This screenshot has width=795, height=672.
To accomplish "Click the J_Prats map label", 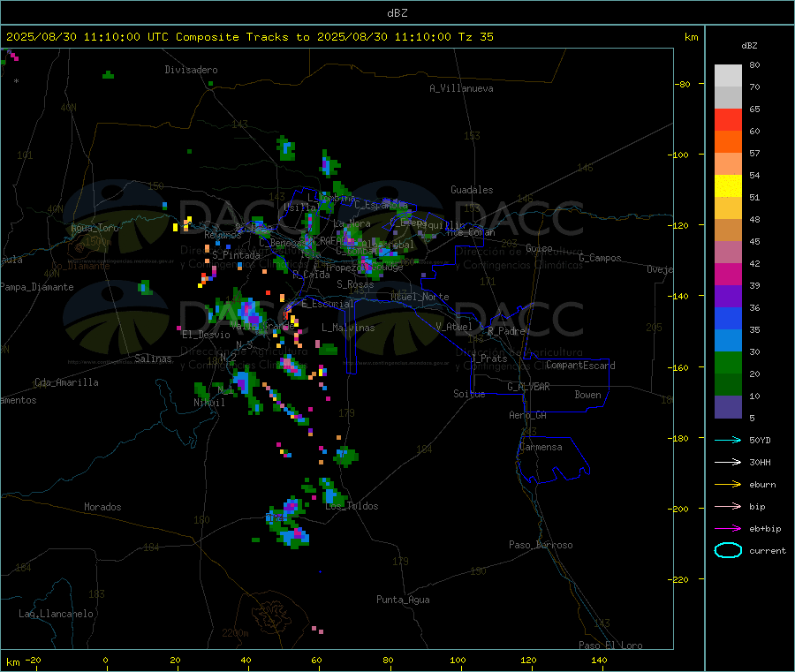I will point(488,358).
